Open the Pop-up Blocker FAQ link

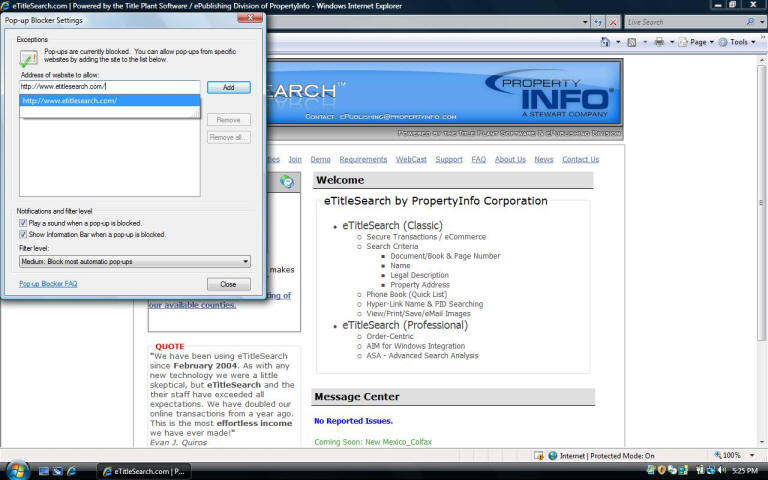pyautogui.click(x=48, y=284)
